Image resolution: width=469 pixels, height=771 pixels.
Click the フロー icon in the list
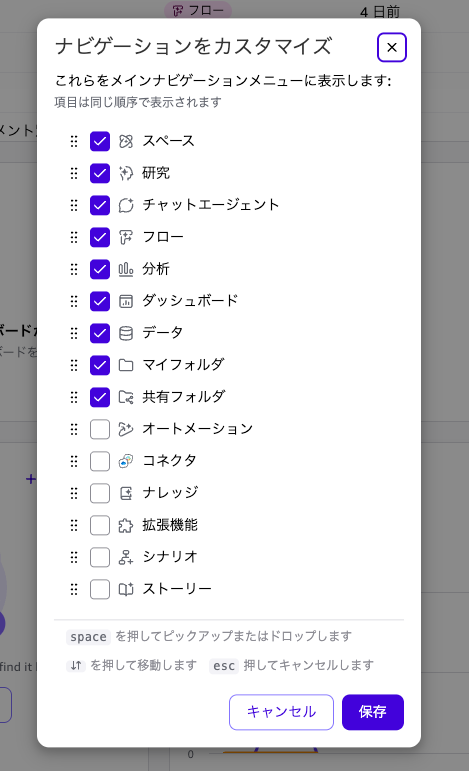pyautogui.click(x=126, y=237)
